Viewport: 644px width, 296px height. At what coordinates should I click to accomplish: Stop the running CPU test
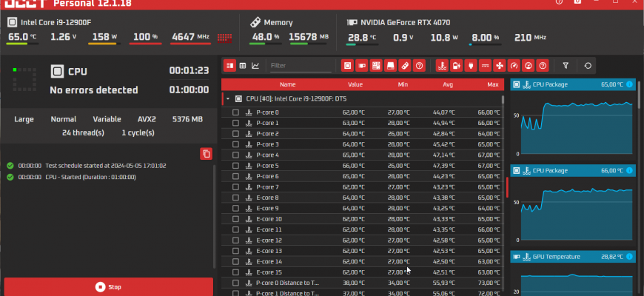coord(108,286)
